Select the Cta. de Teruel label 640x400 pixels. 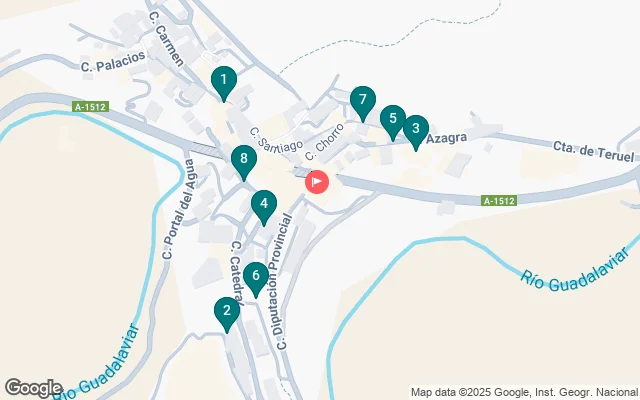coord(593,151)
